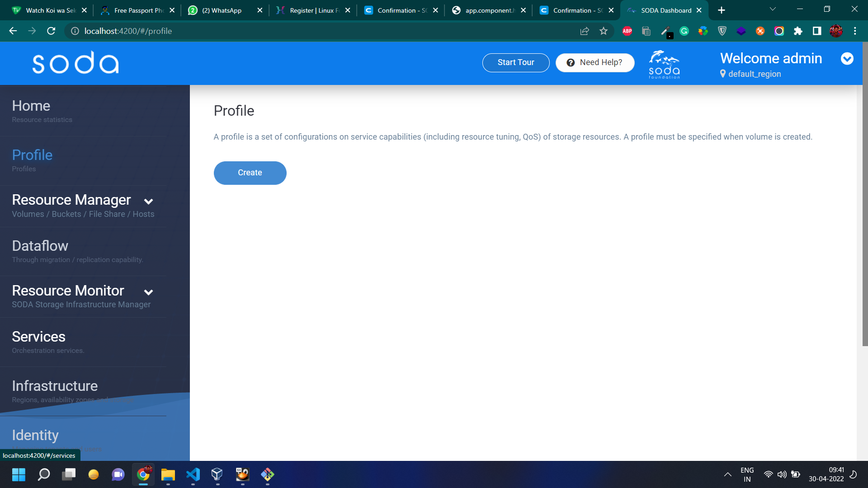Screen dimensions: 868x488
Task: Click the Create profile button
Action: coord(250,173)
